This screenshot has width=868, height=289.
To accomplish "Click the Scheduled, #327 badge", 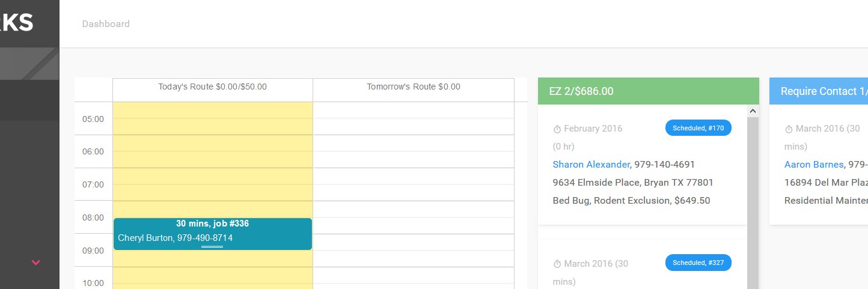I will coord(698,263).
